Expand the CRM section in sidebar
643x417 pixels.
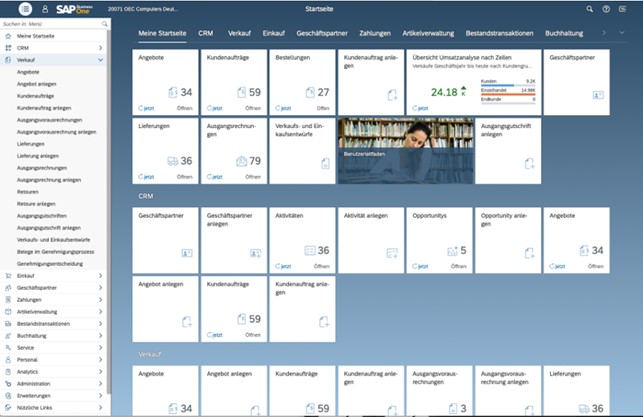[101, 47]
